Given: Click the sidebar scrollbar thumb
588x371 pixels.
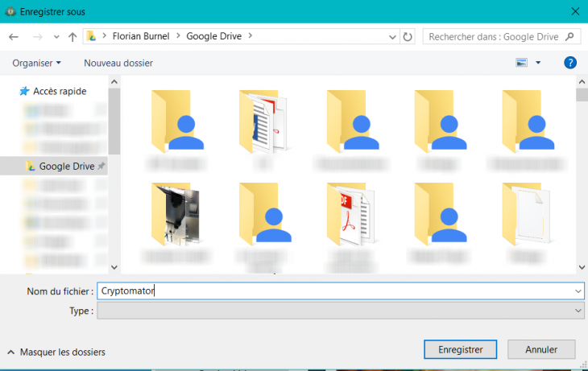Looking at the screenshot, I should 114,122.
